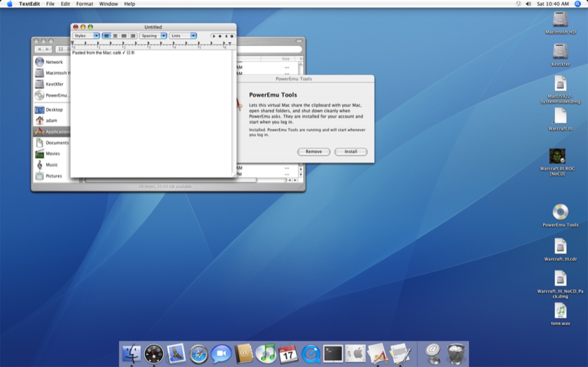Open Finder from the Dock
588x367 pixels.
[131, 354]
